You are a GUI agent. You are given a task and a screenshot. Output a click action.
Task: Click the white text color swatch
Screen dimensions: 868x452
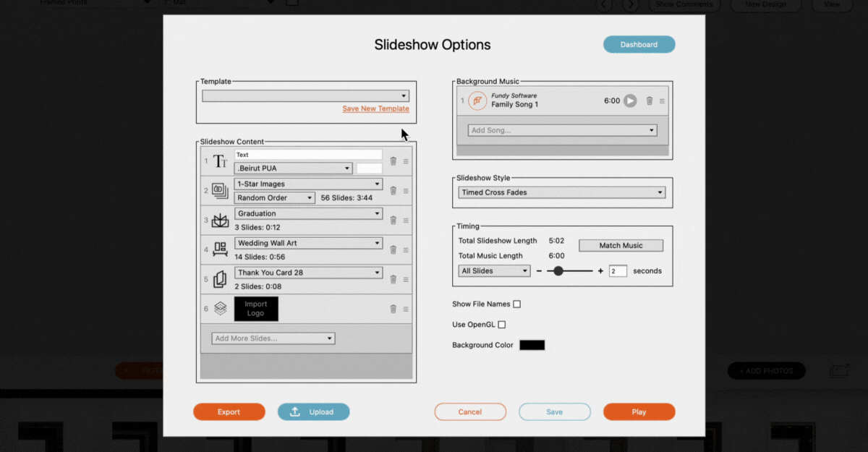[369, 169]
